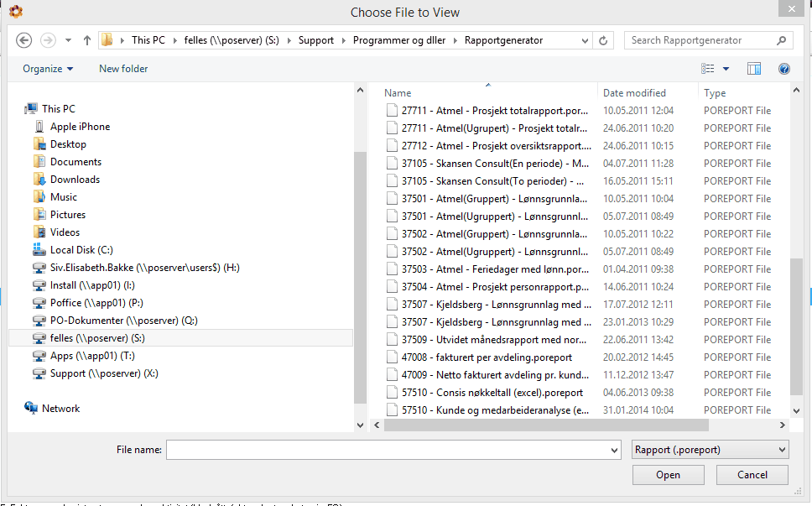Expand File name history dropdown arrow
812x506 pixels.
(614, 450)
